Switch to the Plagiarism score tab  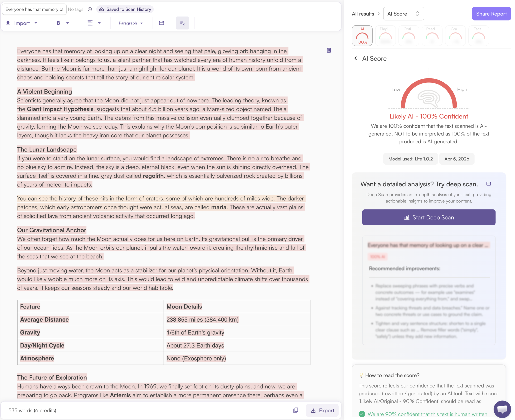[x=385, y=36]
